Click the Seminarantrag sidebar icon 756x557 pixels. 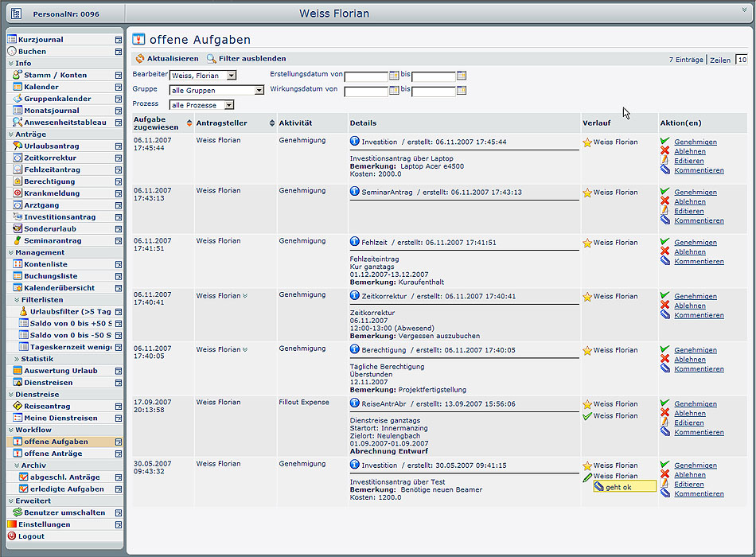click(18, 240)
